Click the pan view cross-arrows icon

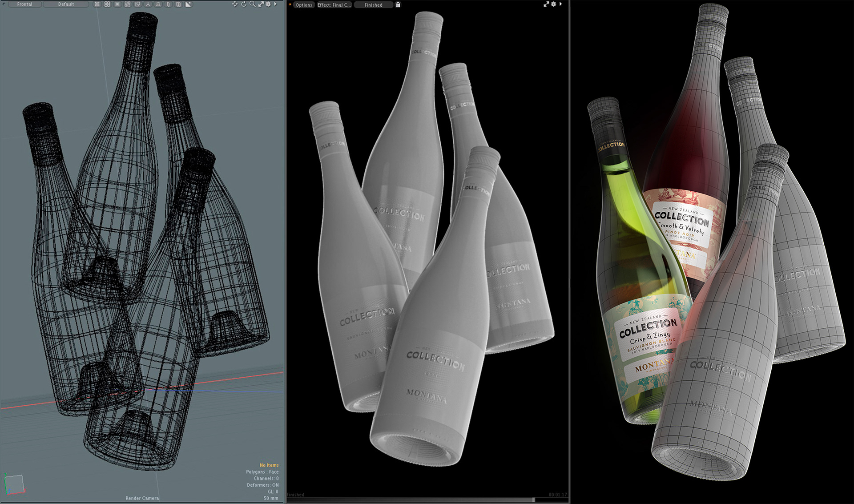tap(235, 4)
